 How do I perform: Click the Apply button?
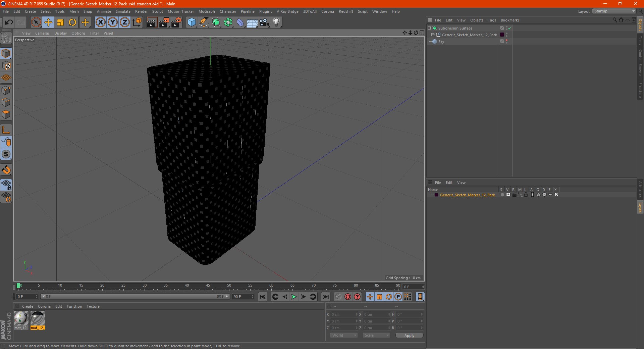[409, 335]
